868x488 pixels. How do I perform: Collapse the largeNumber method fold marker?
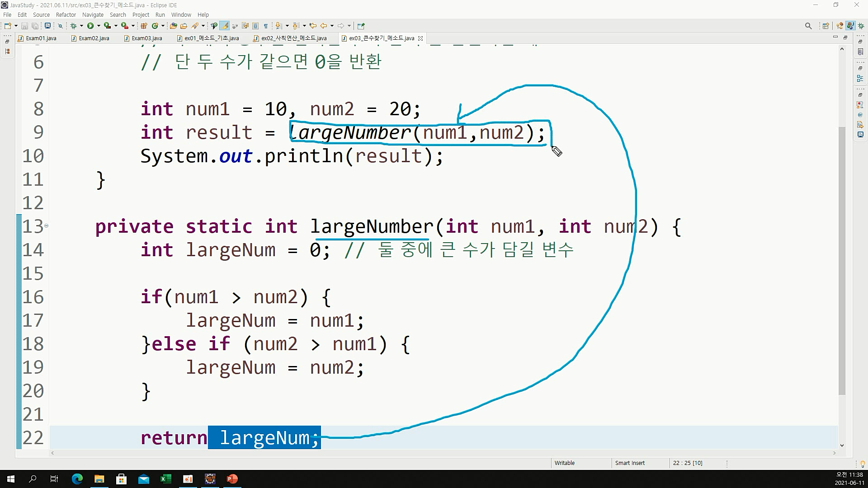coord(46,226)
